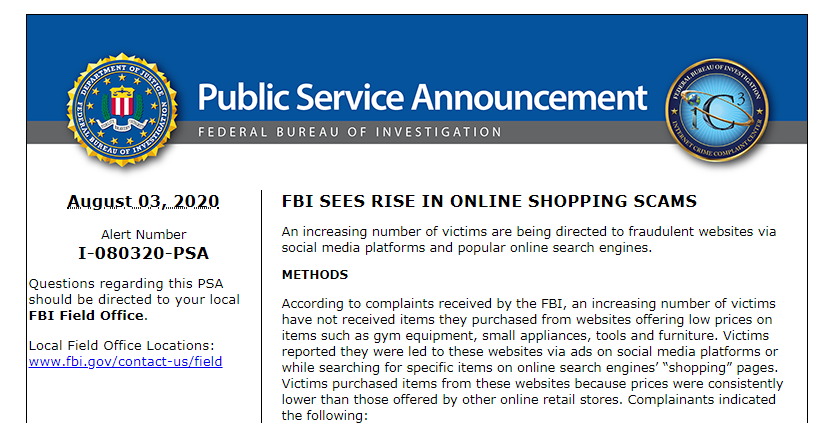The image size is (830, 423).
Task: Click the 'the following:' line ending the paragraph
Action: click(324, 416)
